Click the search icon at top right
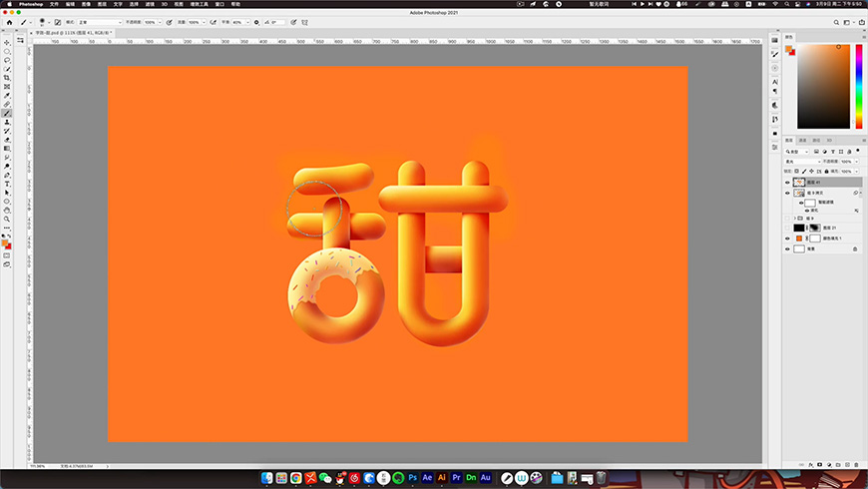 836,22
